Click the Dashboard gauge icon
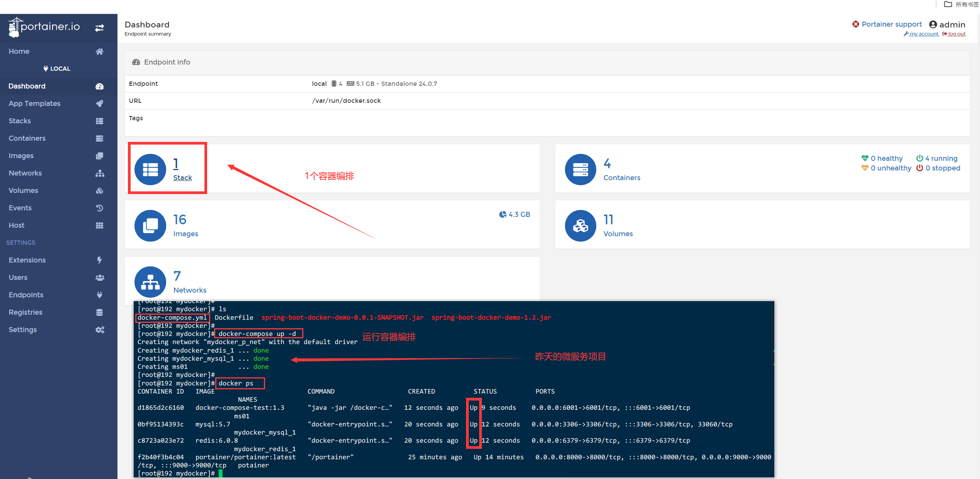The height and width of the screenshot is (479, 980). (x=100, y=86)
